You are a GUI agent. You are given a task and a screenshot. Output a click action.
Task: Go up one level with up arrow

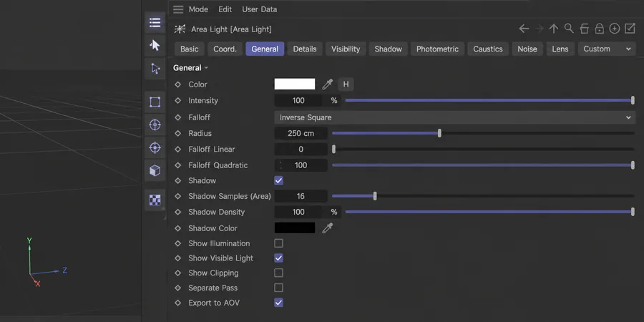coord(554,29)
